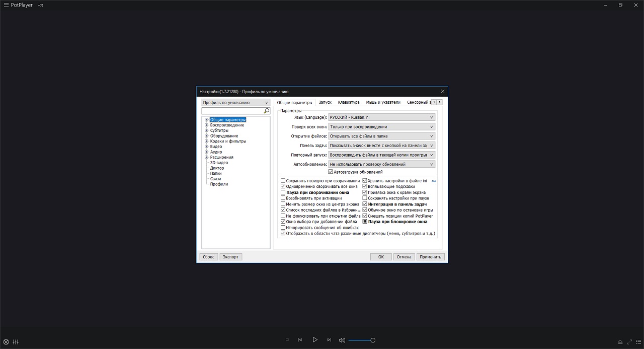Start playback with the play button
The width and height of the screenshot is (644, 349).
point(315,340)
